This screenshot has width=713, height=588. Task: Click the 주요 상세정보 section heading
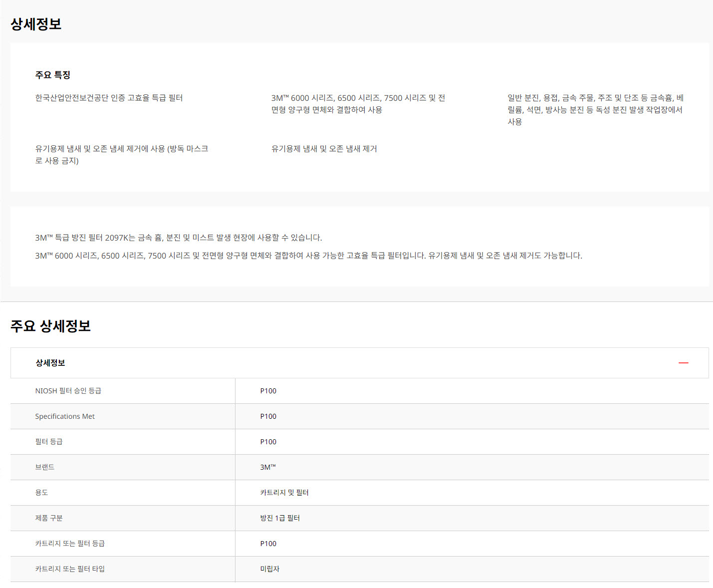(50, 326)
